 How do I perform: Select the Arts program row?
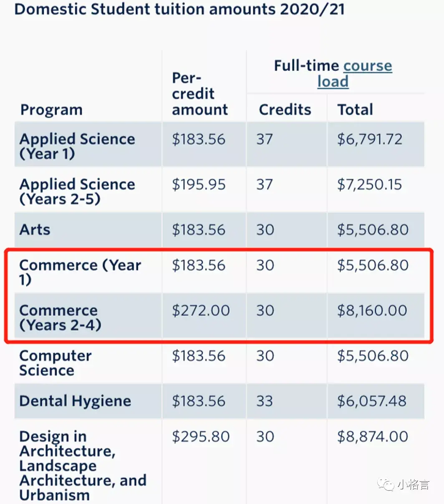click(35, 229)
